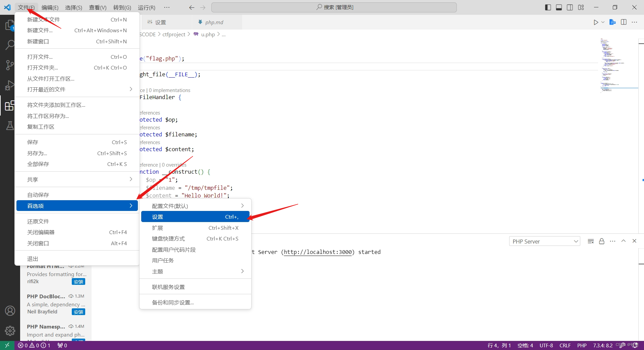Click the split editor right icon
The width and height of the screenshot is (644, 350).
point(624,22)
